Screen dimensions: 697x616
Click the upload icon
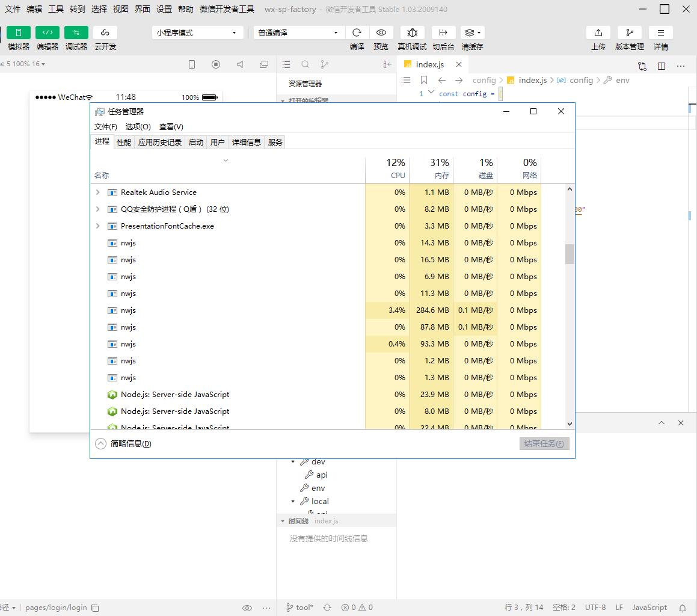click(598, 32)
